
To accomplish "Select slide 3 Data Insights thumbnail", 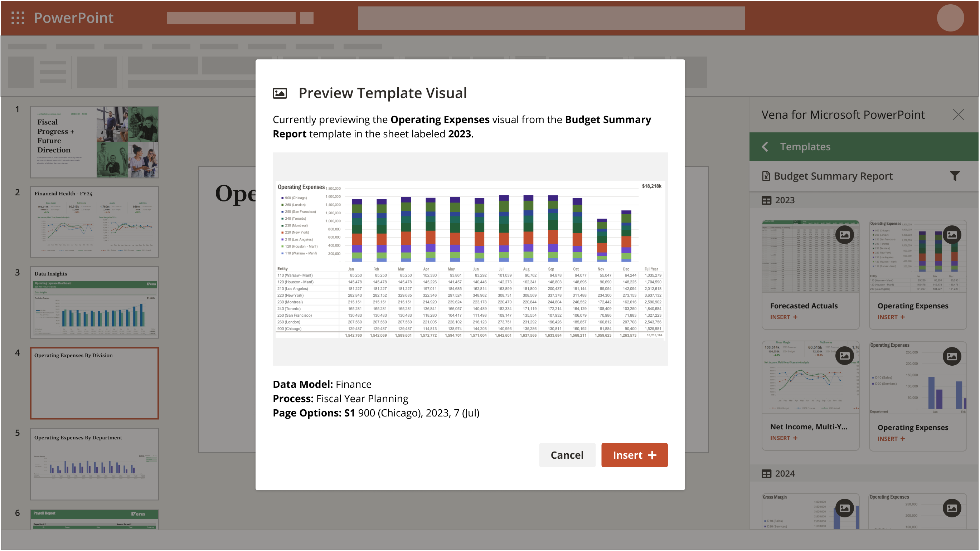I will pyautogui.click(x=94, y=302).
